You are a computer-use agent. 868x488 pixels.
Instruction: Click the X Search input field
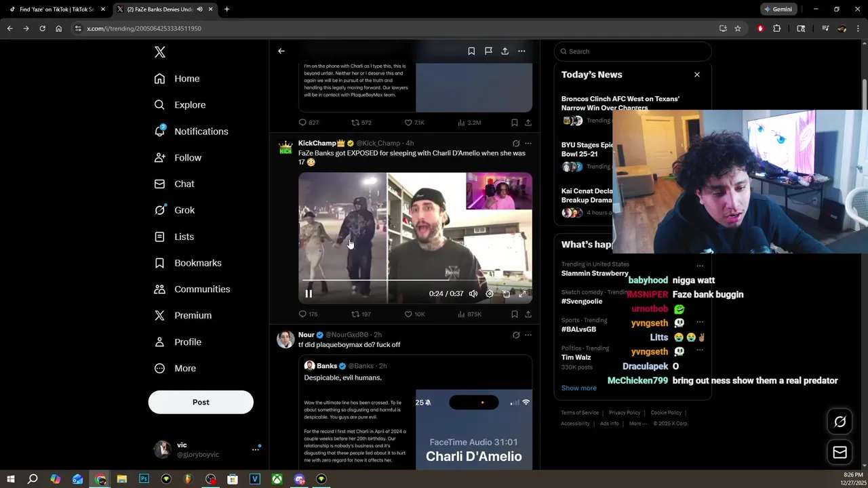[x=633, y=52]
